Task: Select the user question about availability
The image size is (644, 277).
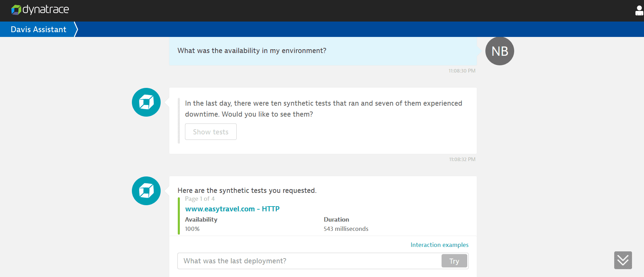Action: point(252,51)
